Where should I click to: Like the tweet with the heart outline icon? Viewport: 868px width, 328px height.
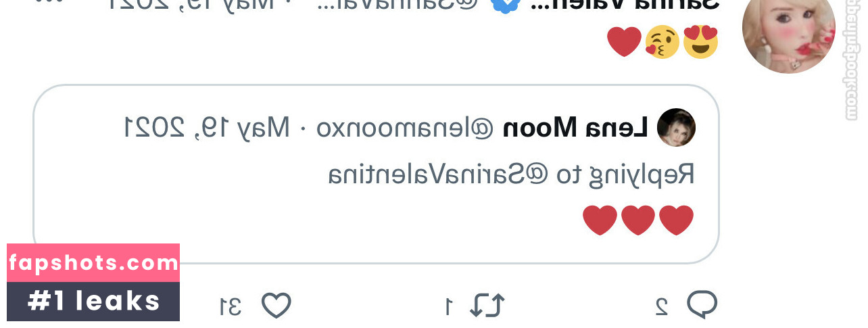[x=276, y=306]
